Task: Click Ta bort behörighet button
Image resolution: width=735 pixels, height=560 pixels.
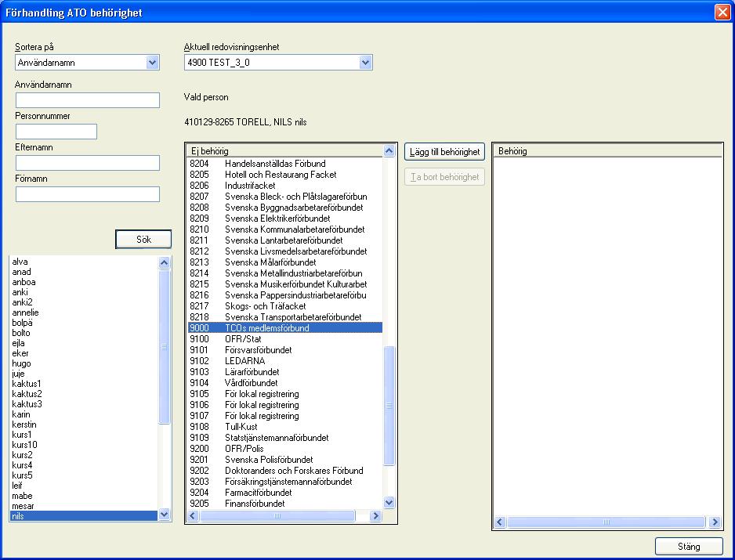Action: pos(444,177)
